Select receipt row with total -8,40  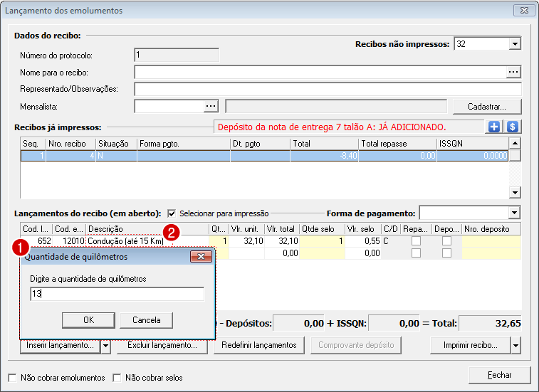pyautogui.click(x=264, y=156)
